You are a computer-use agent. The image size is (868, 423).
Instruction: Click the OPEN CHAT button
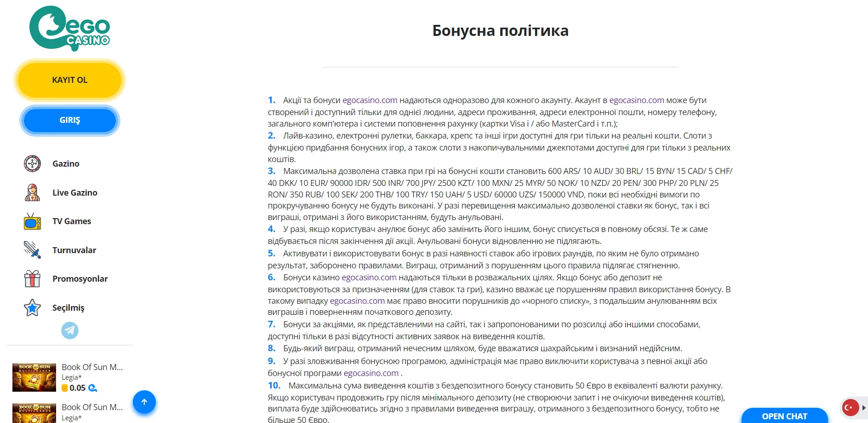(784, 416)
